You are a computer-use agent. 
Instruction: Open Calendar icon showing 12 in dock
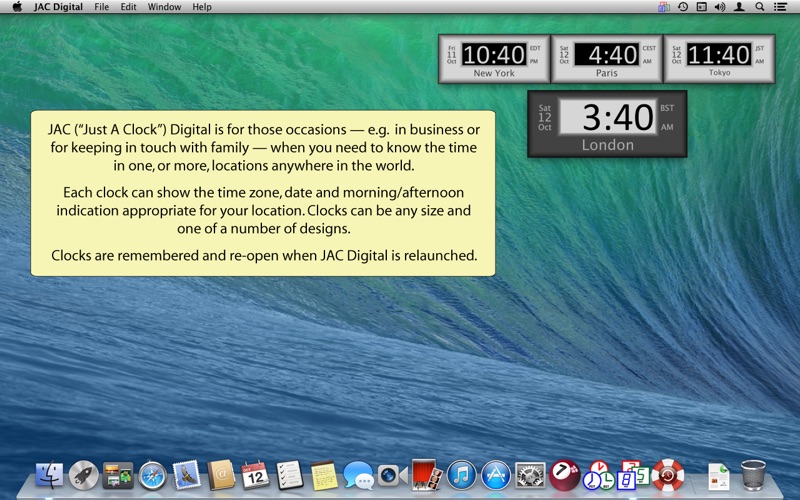tap(255, 476)
